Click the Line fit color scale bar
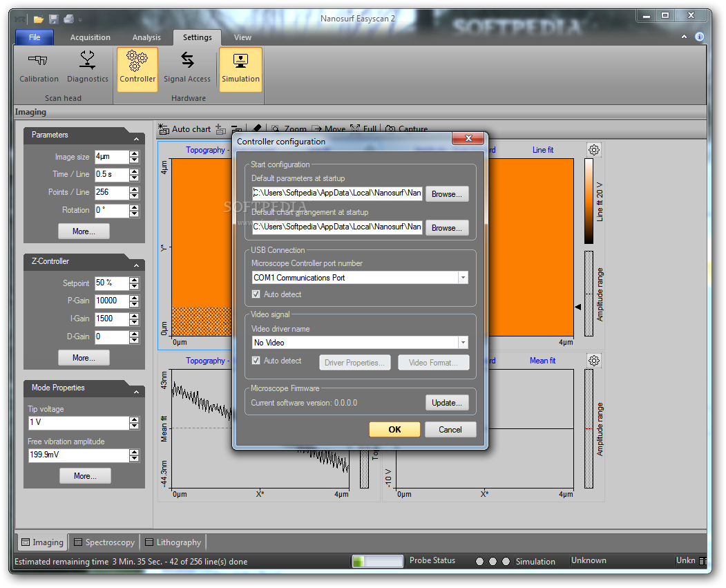Image resolution: width=726 pixels, height=588 pixels. tap(589, 201)
